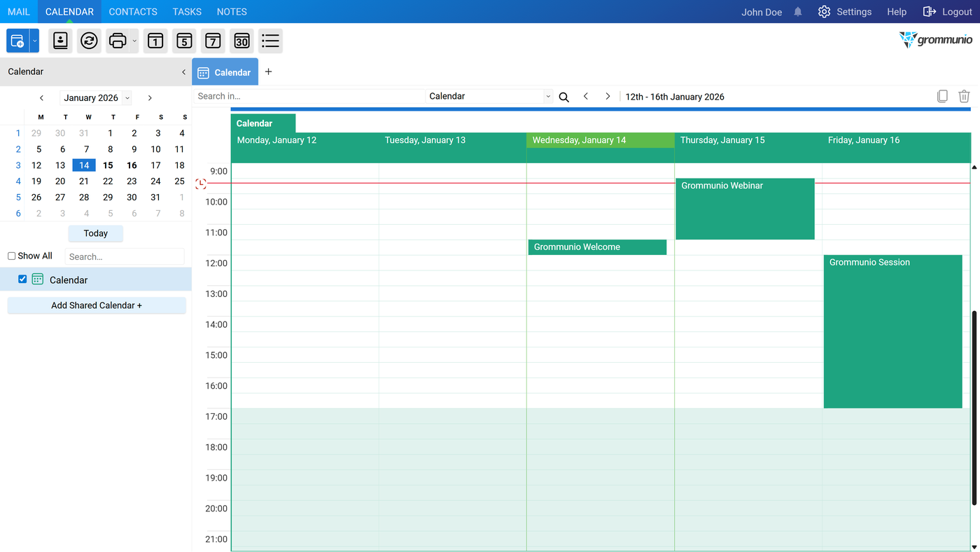Click Add Shared Calendar + button
Viewport: 980px width, 552px height.
tap(97, 305)
